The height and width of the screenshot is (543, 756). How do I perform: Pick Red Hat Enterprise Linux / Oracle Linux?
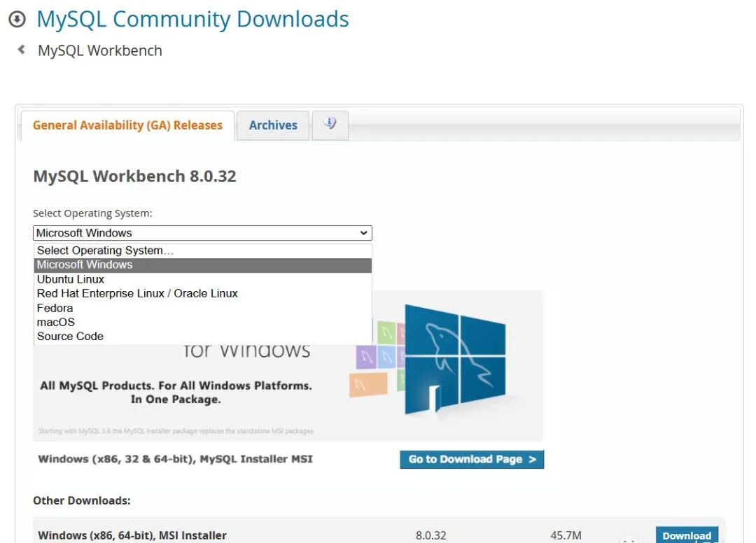click(202, 293)
